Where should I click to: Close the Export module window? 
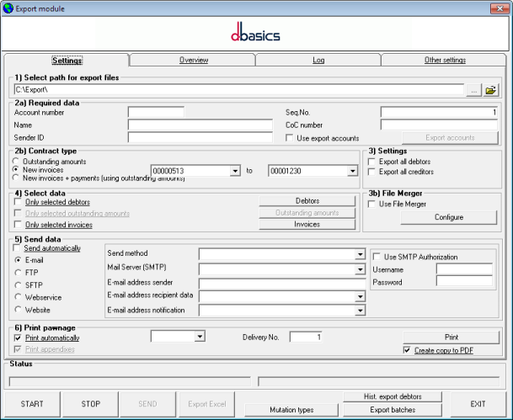pyautogui.click(x=500, y=8)
